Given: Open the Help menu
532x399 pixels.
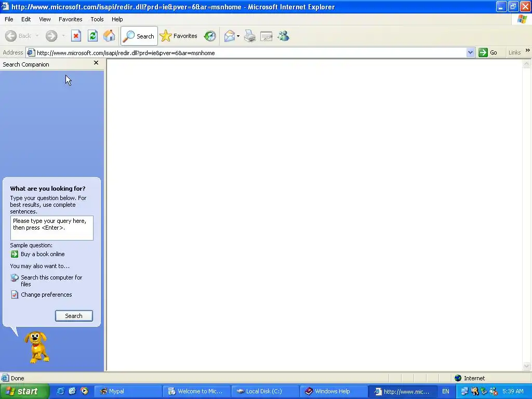Looking at the screenshot, I should tap(117, 19).
